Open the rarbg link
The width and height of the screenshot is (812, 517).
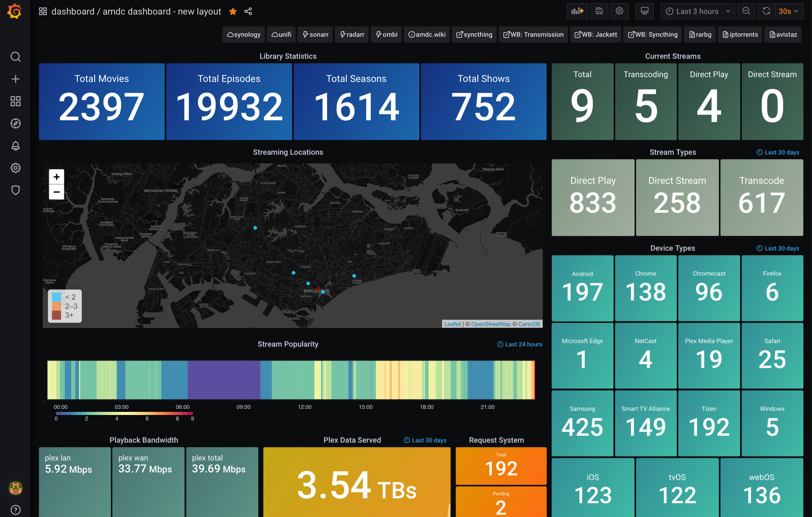[x=700, y=34]
